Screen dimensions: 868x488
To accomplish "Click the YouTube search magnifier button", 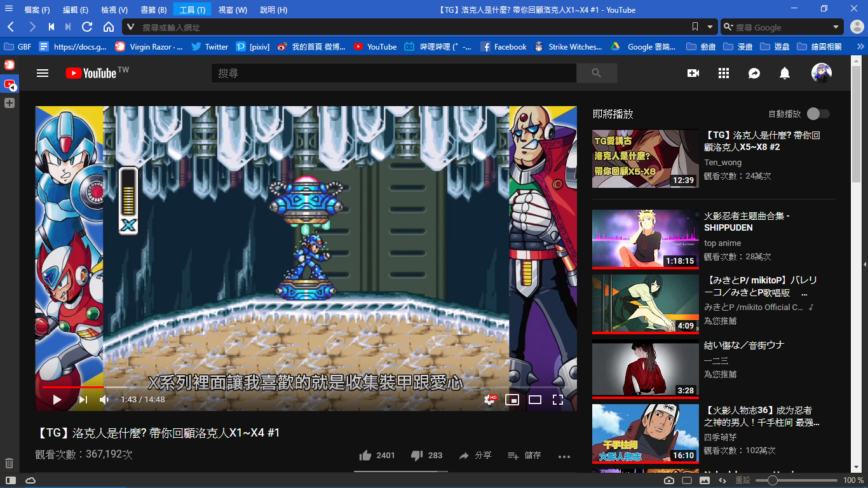I will [596, 73].
